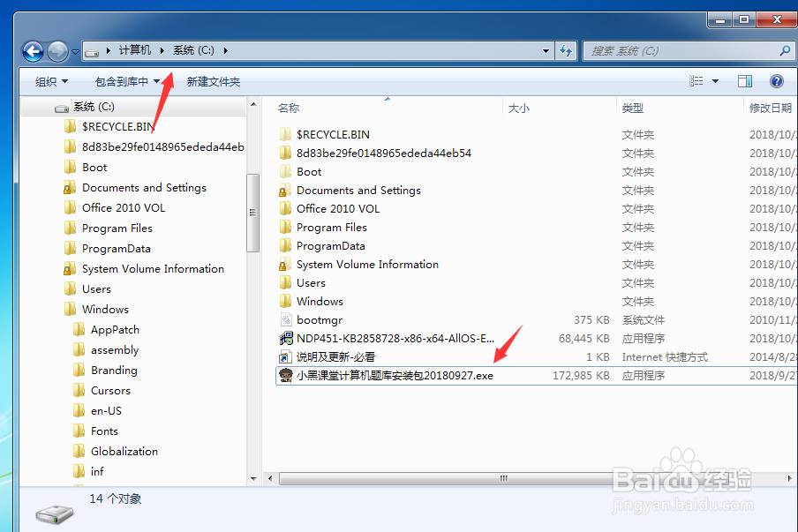
Task: Select inf folder in navigation tree
Action: pos(97,471)
